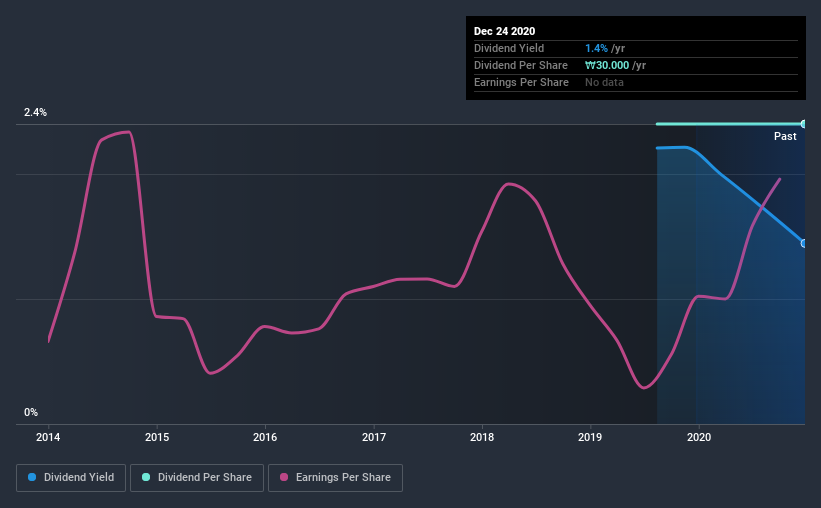821x508 pixels.
Task: Select the 2014 x-axis label
Action: [48, 437]
